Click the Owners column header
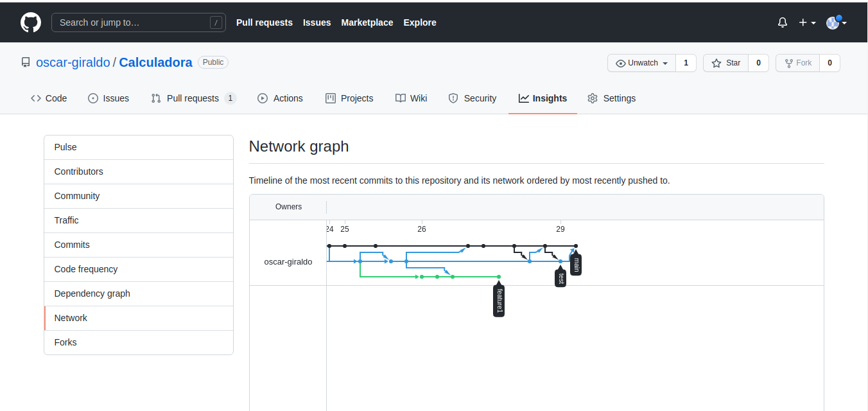 (x=288, y=207)
